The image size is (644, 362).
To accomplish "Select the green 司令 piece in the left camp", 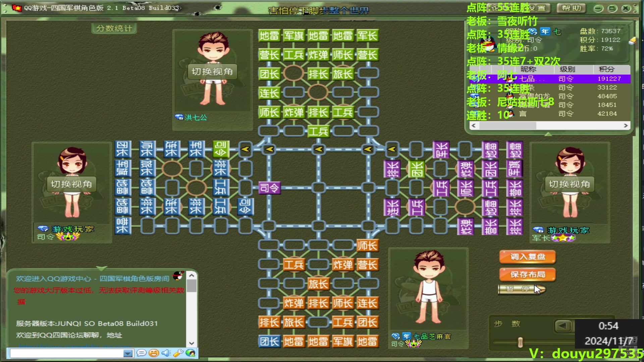I will click(x=221, y=149).
